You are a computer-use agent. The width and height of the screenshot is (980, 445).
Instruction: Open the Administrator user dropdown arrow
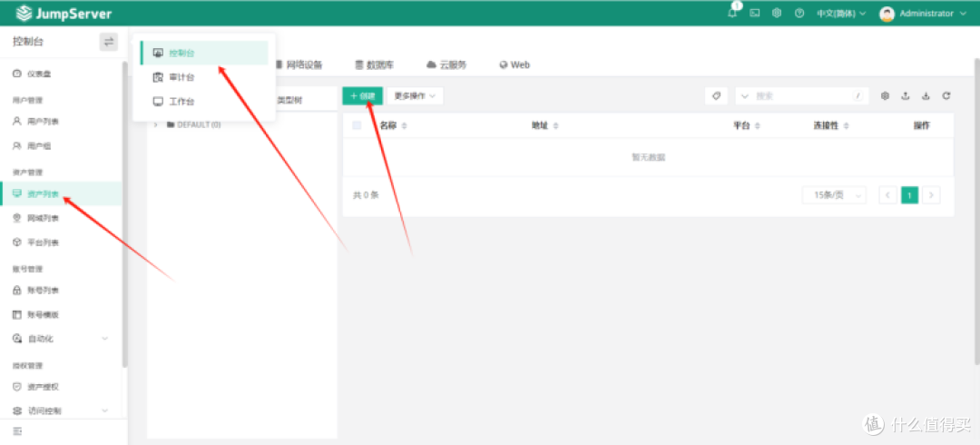point(963,13)
